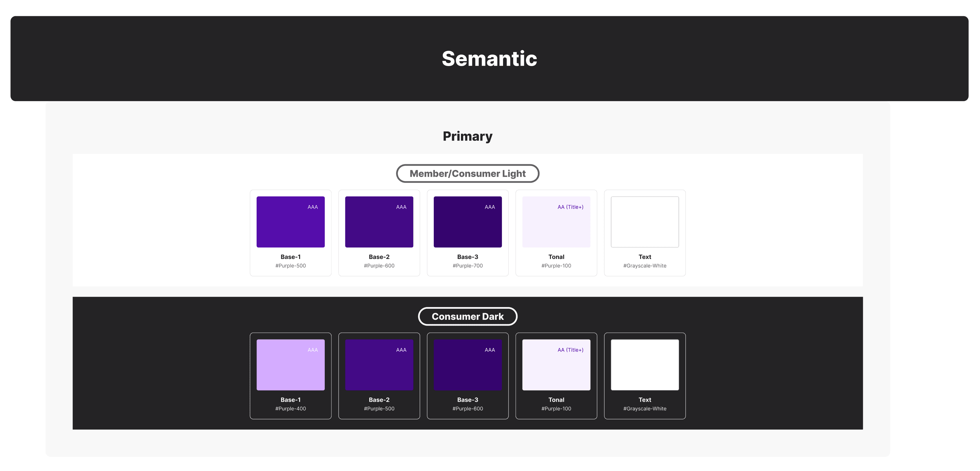The image size is (980, 471).
Task: Click the light Base-1 Purple-500 swatch
Action: (290, 222)
